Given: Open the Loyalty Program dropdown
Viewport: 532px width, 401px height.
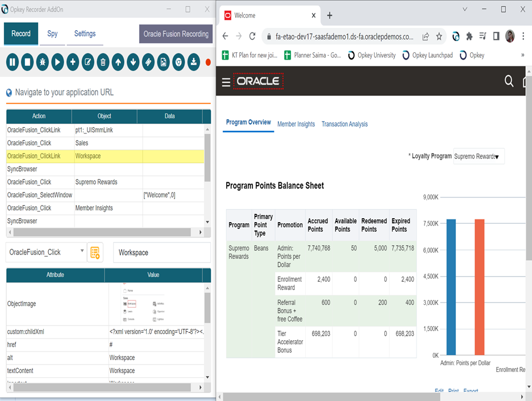Looking at the screenshot, I should click(479, 156).
